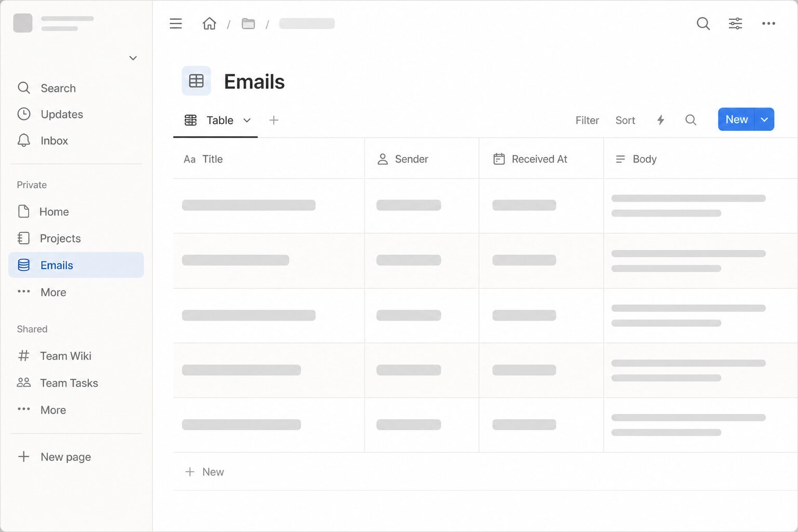Click the blue New button
Viewport: 798px width, 532px height.
(x=736, y=119)
